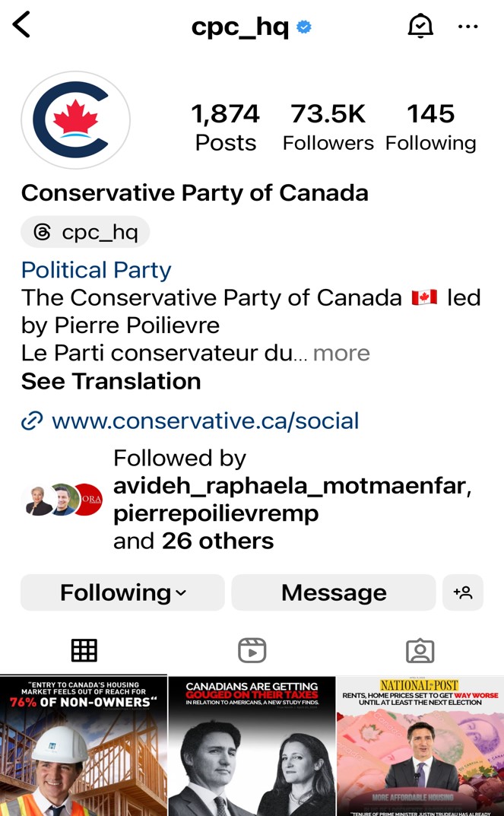The image size is (504, 816).
Task: Expand bio with the more link
Action: (x=341, y=354)
